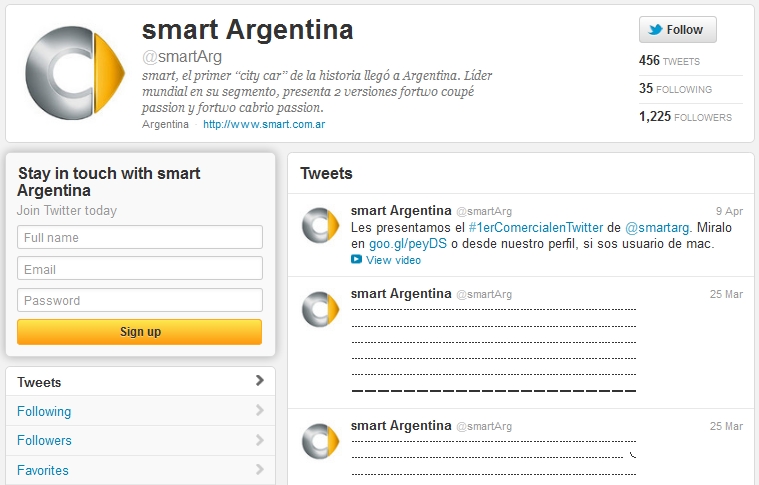Focus the Email input field
The width and height of the screenshot is (759, 485).
[140, 269]
